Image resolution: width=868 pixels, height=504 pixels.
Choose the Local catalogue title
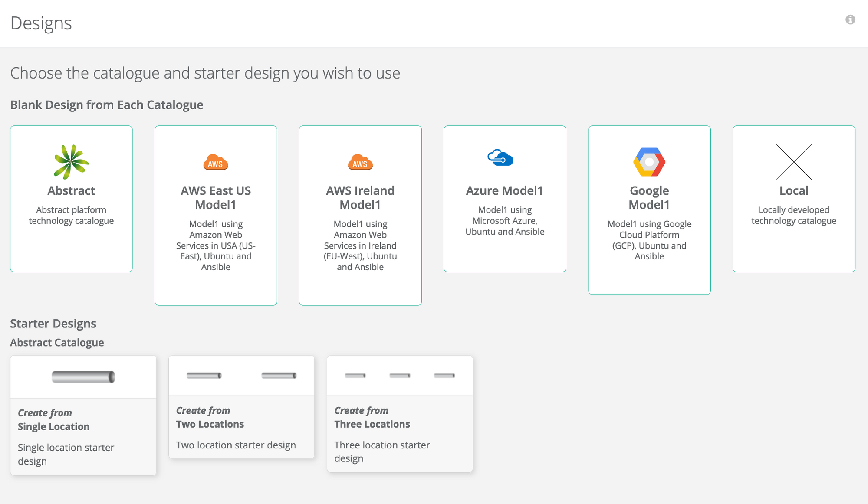794,191
